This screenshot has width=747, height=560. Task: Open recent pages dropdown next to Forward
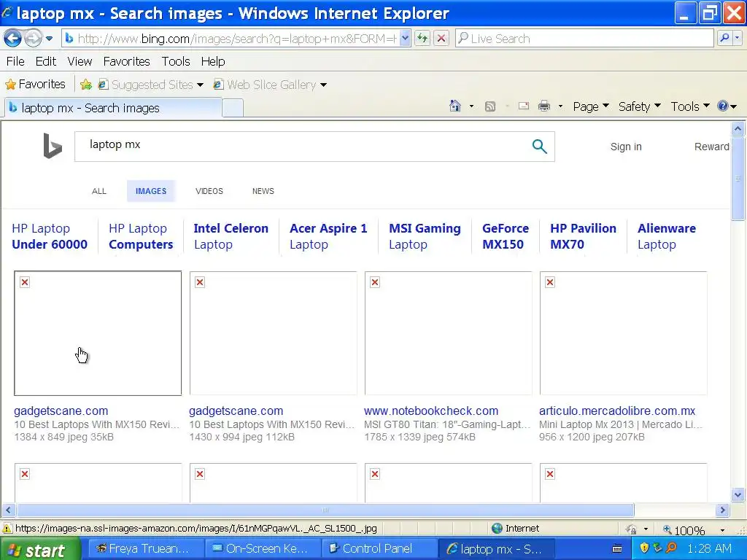click(x=49, y=39)
